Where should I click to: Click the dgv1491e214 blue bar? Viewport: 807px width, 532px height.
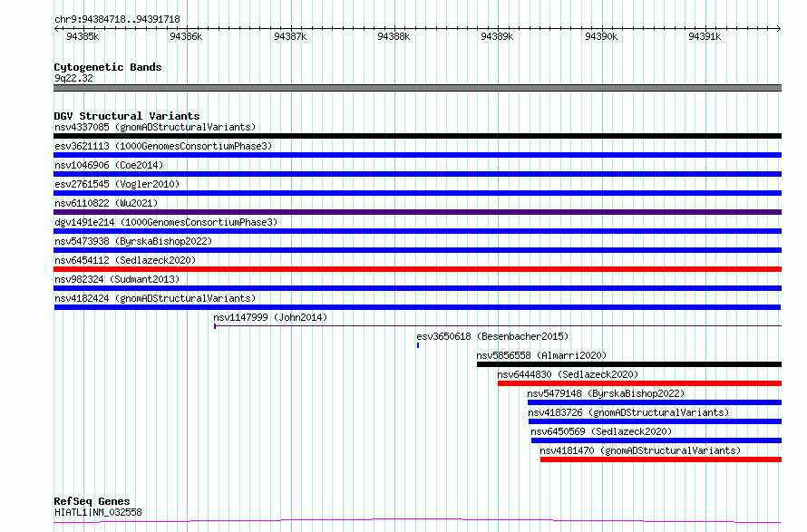pyautogui.click(x=417, y=231)
